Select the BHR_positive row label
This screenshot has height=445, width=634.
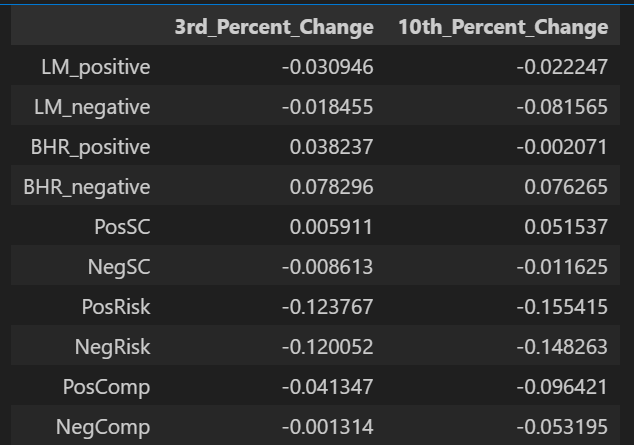click(x=91, y=147)
